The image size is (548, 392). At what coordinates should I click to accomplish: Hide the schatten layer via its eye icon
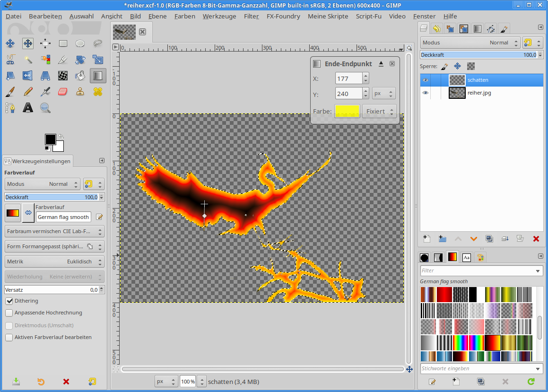[425, 80]
